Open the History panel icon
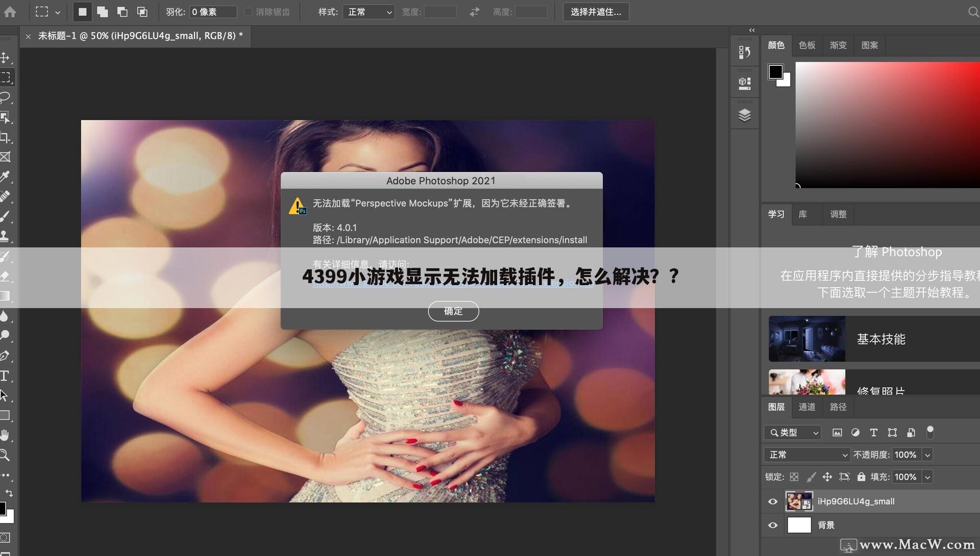This screenshot has width=980, height=556. [745, 52]
